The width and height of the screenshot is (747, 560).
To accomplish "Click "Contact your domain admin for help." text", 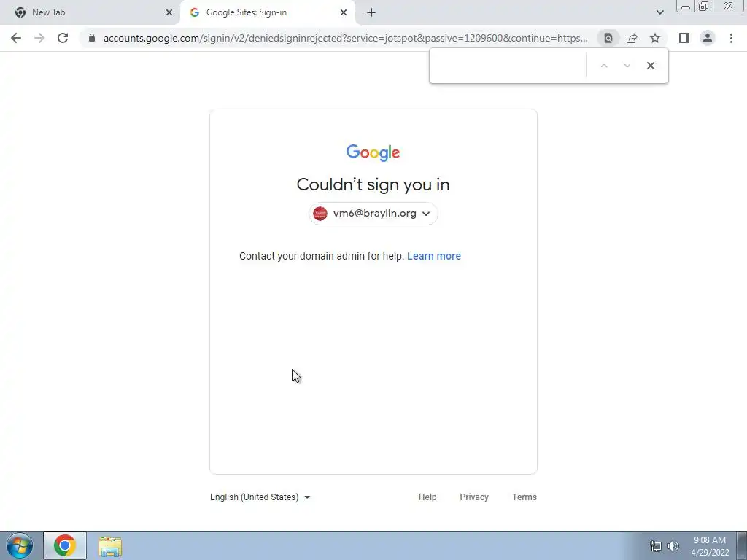I will point(322,256).
